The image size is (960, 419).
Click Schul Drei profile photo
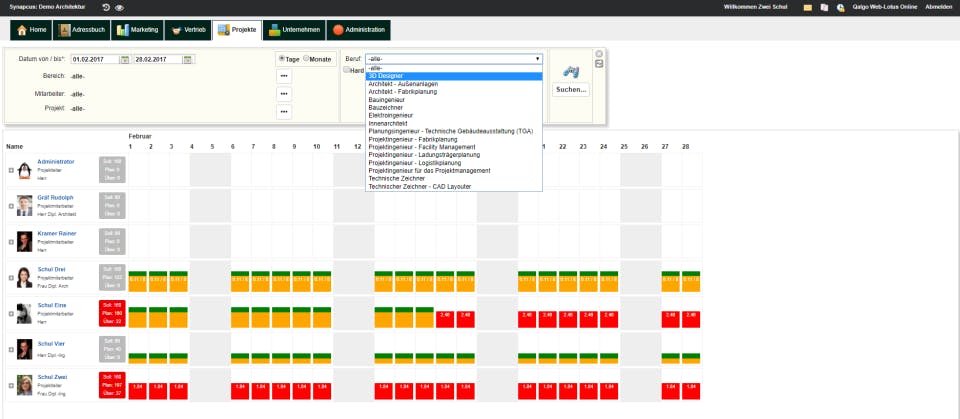coord(24,277)
